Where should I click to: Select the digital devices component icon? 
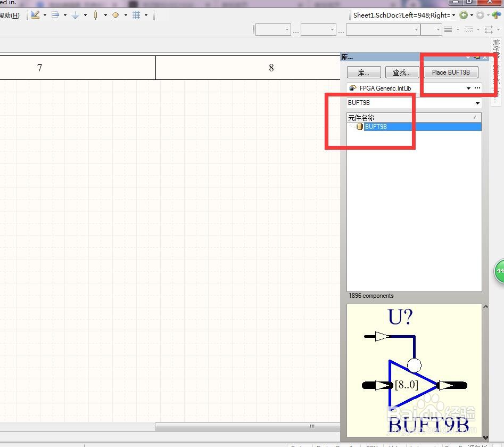95,15
